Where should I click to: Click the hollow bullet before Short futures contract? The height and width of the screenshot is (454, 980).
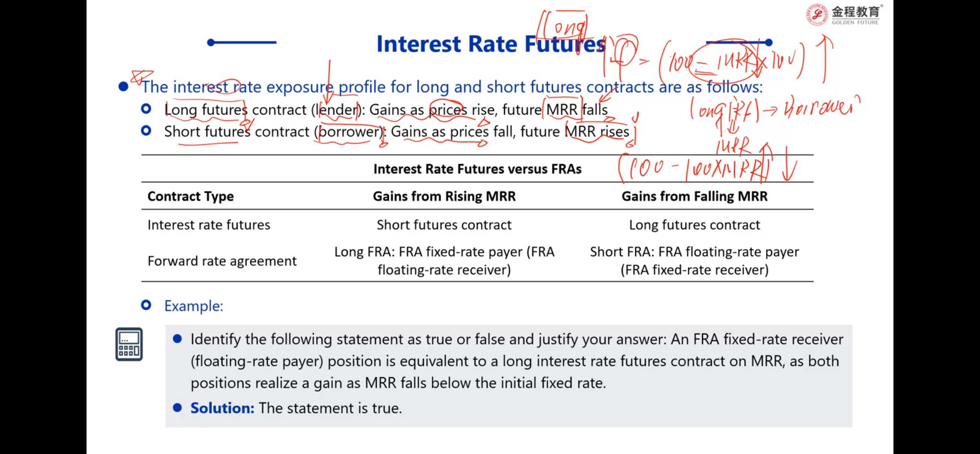point(146,131)
